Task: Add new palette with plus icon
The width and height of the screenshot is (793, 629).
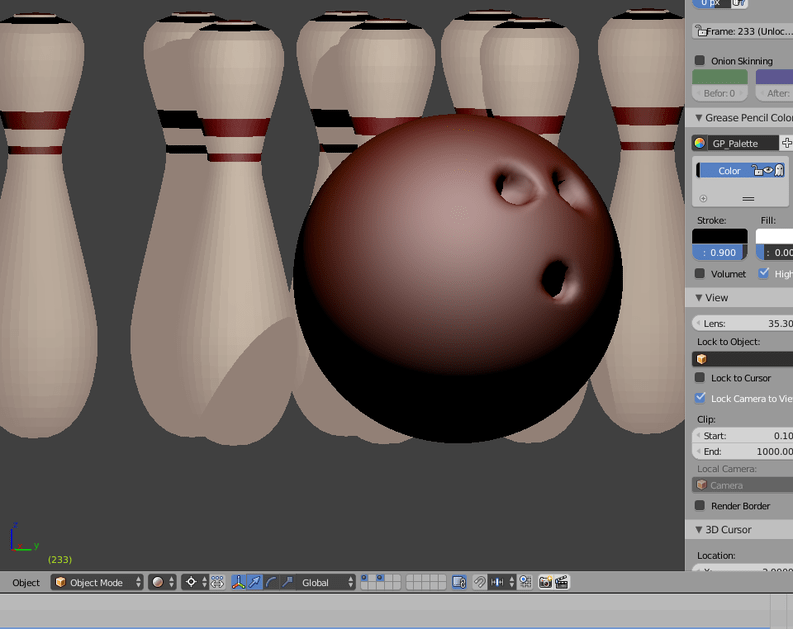Action: pos(786,143)
